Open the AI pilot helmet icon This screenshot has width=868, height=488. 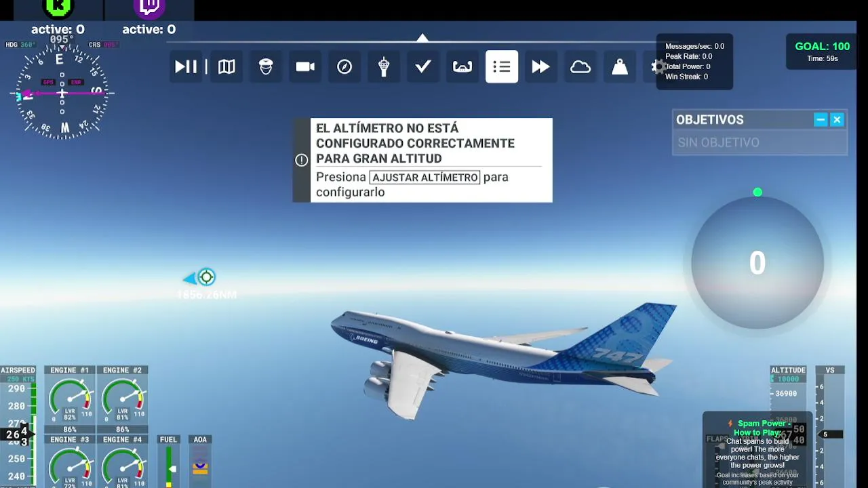pos(266,66)
